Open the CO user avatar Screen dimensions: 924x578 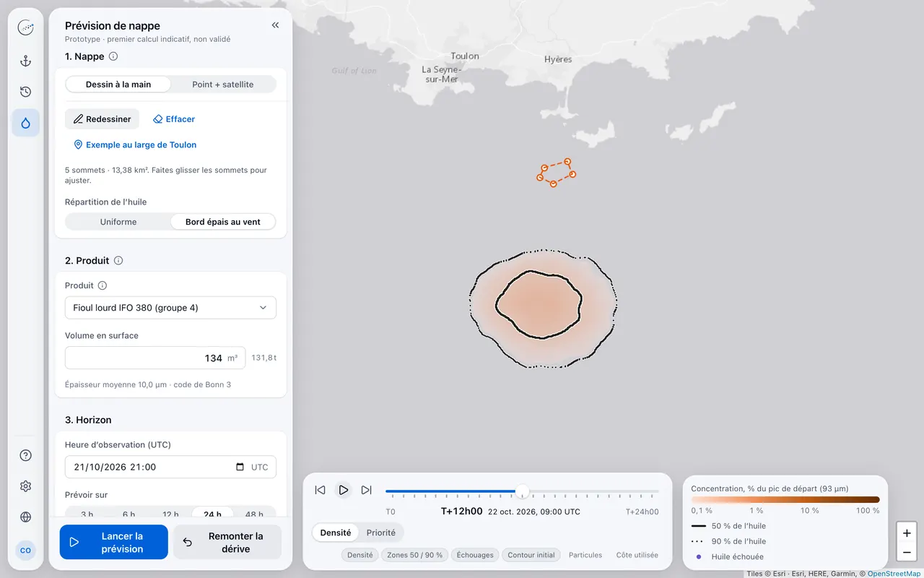click(25, 551)
